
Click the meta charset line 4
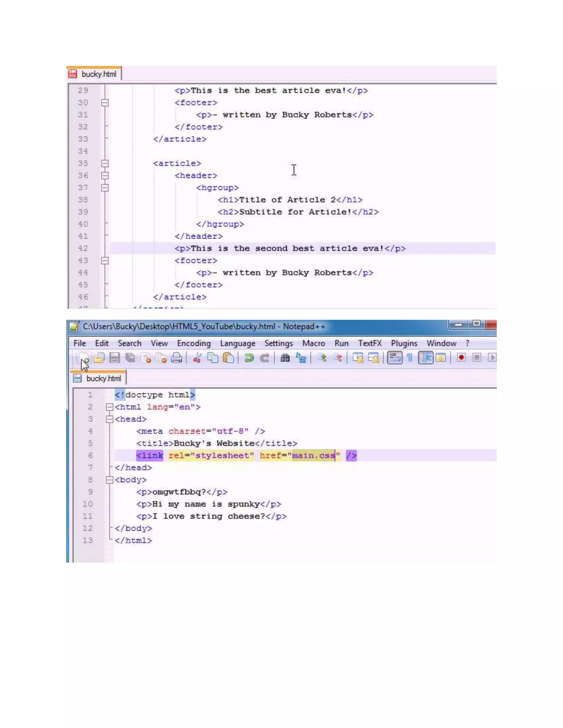pos(201,431)
